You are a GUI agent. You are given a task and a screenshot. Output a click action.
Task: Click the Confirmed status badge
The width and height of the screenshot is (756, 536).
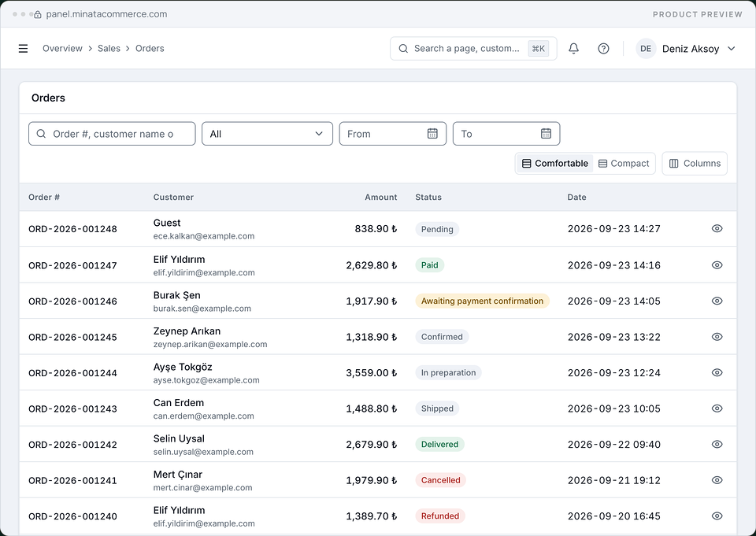click(442, 336)
